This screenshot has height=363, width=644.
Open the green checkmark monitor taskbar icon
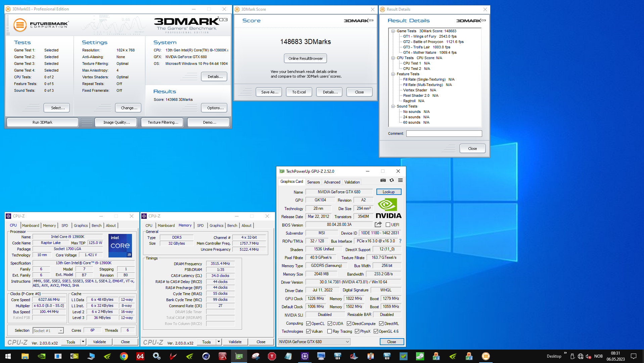point(404,356)
